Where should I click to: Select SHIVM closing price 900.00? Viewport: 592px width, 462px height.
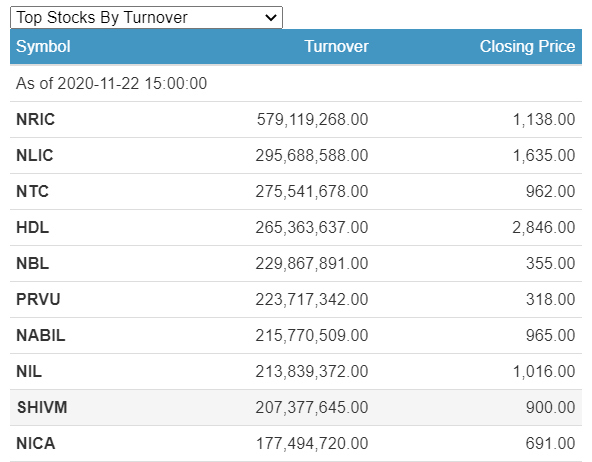(550, 407)
